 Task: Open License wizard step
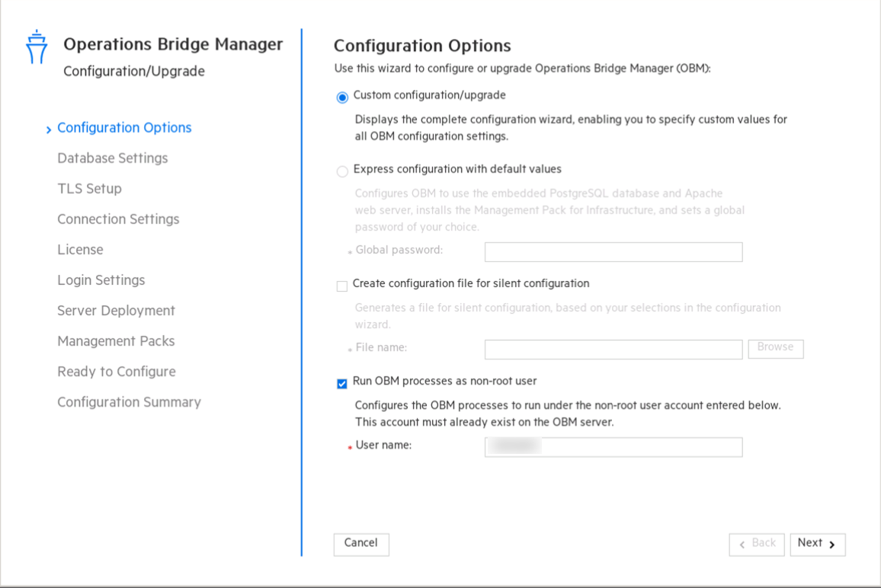(x=80, y=249)
